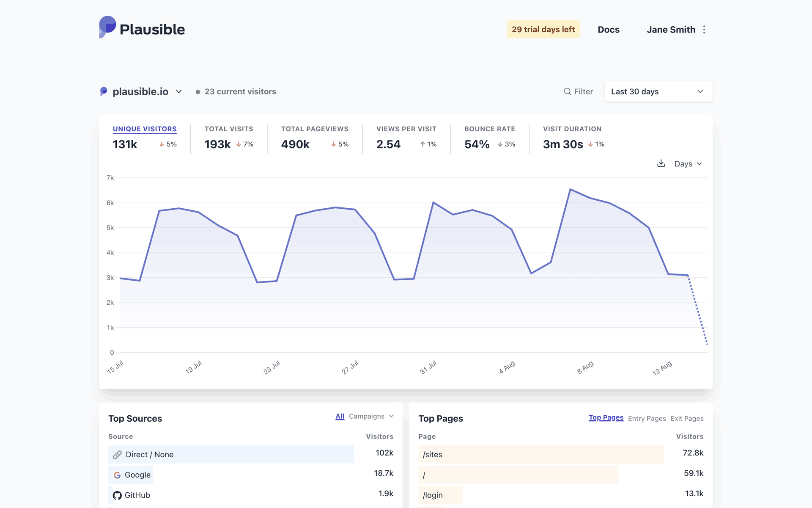Image resolution: width=812 pixels, height=508 pixels.
Task: View the 23 current visitors link
Action: coord(236,91)
